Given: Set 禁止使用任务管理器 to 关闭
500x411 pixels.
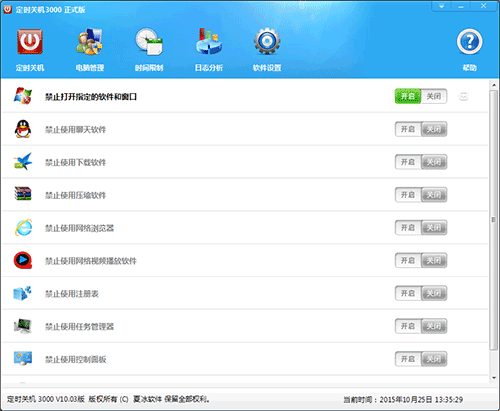Looking at the screenshot, I should click(434, 326).
